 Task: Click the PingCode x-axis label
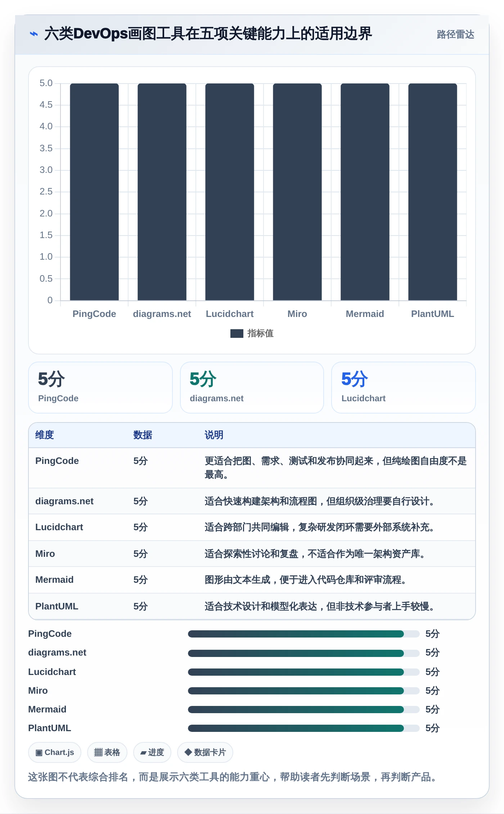(94, 314)
